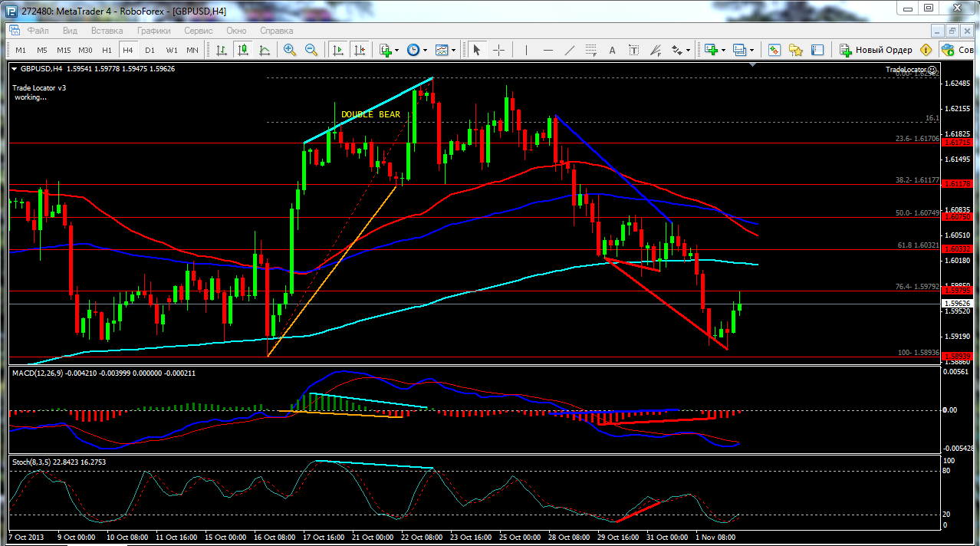The image size is (980, 546).
Task: Open the Графики menu
Action: point(154,31)
